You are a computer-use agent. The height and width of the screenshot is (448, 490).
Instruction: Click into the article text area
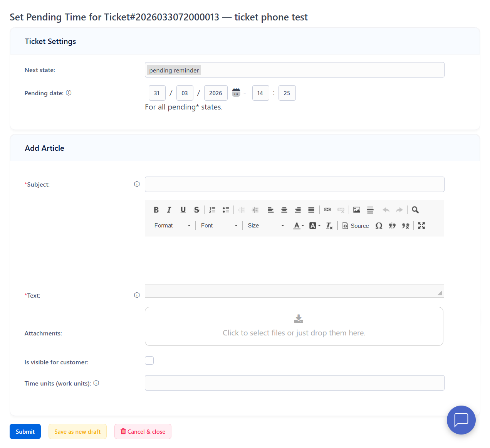(x=295, y=261)
